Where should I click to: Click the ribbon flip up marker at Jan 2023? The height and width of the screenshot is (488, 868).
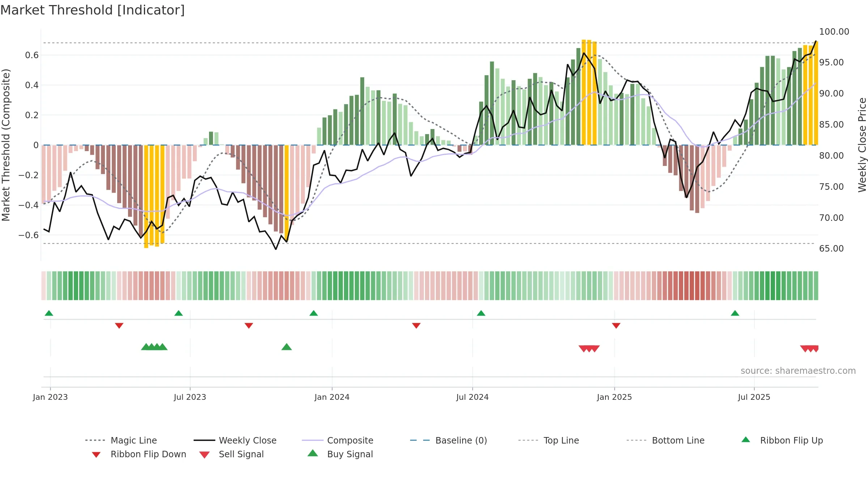pos(49,313)
